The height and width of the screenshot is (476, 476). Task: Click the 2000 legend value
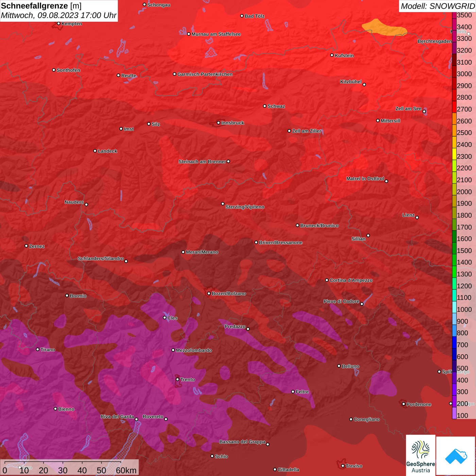[464, 192]
